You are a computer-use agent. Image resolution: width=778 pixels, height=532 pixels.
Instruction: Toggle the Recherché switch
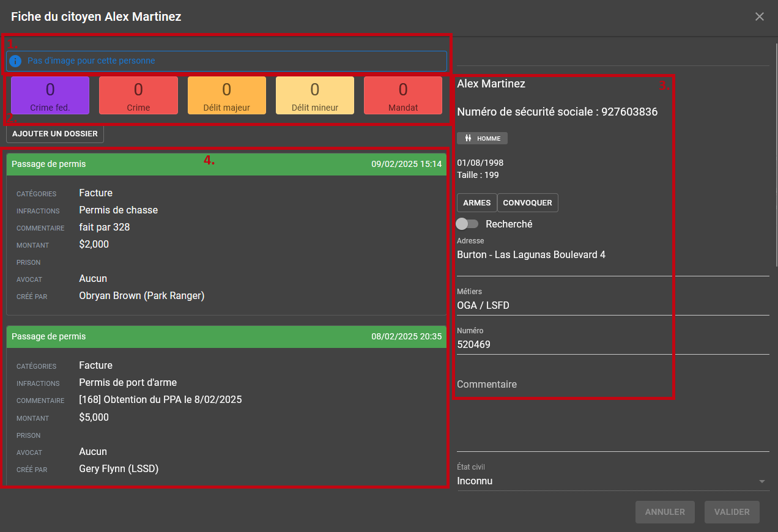467,224
